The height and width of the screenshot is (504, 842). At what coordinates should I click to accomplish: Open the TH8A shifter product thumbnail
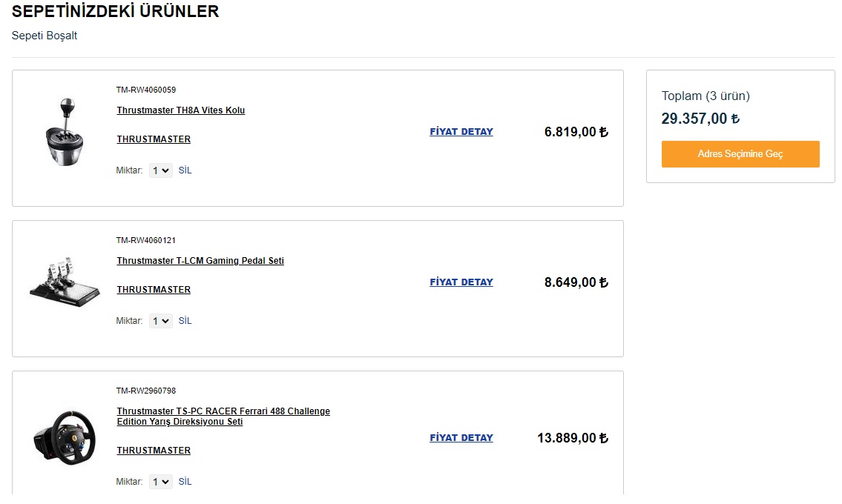[65, 132]
